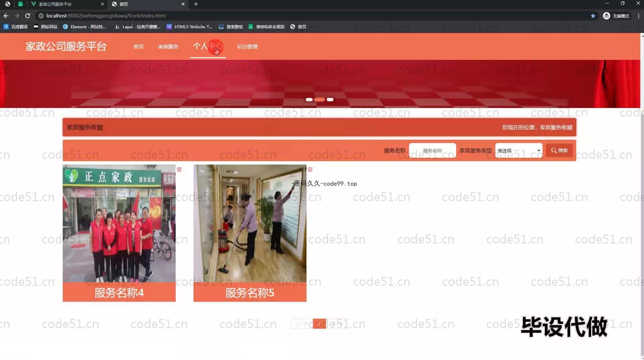The height and width of the screenshot is (360, 644).
Task: Reload the current page
Action: pyautogui.click(x=28, y=16)
